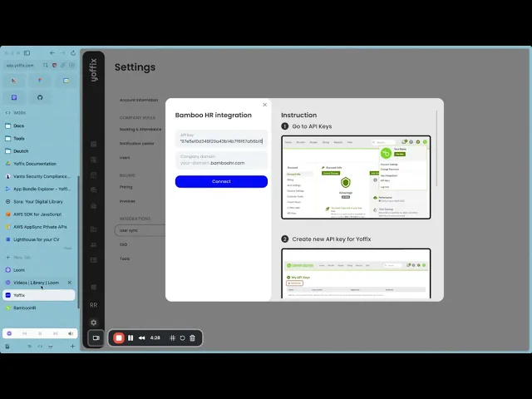Pause the Loom recording

(131, 338)
